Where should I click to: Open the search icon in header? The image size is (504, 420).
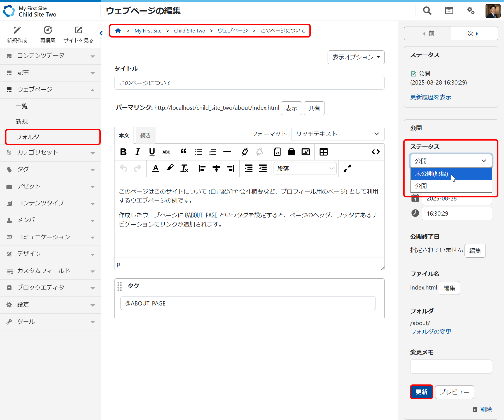coord(427,11)
